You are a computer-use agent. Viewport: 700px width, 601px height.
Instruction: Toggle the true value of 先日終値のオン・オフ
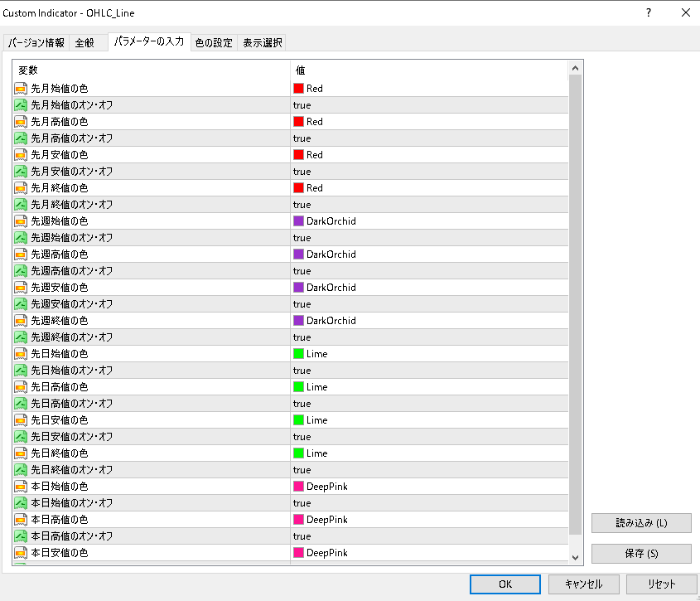point(302,470)
